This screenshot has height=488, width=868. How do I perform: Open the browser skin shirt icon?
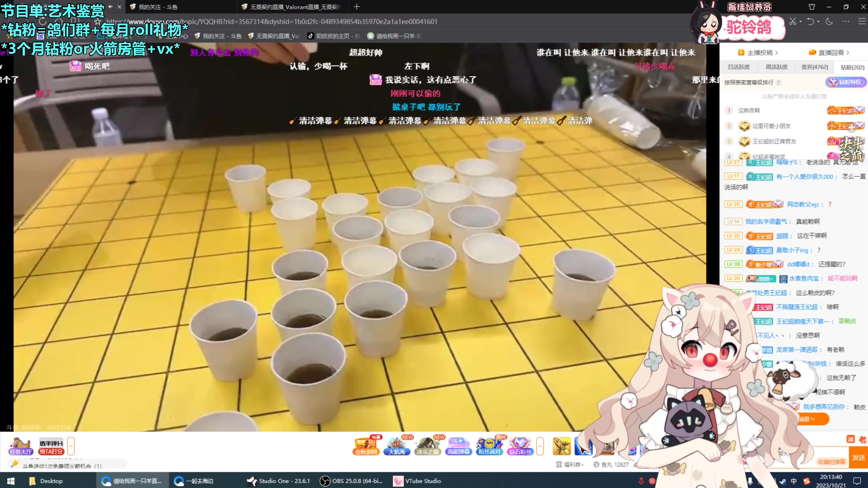[x=812, y=7]
